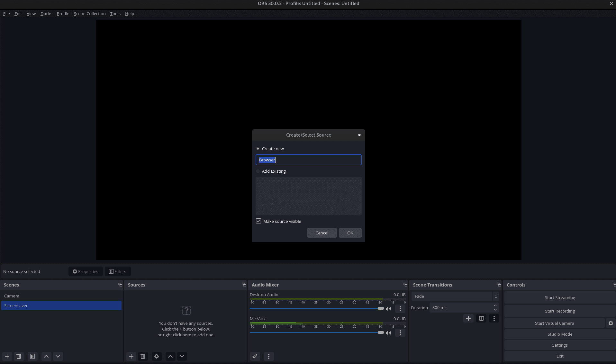Enable Studio Mode button
The image size is (616, 364).
pyautogui.click(x=560, y=334)
